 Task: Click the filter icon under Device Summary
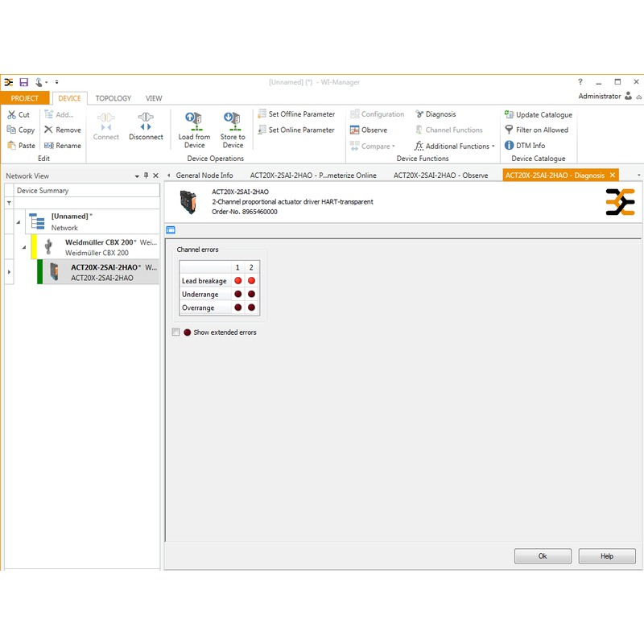tap(9, 203)
